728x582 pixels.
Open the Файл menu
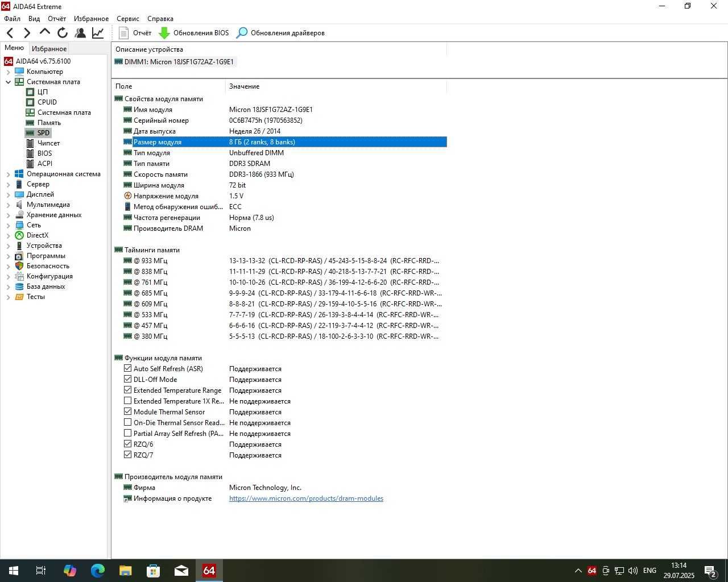(12, 19)
